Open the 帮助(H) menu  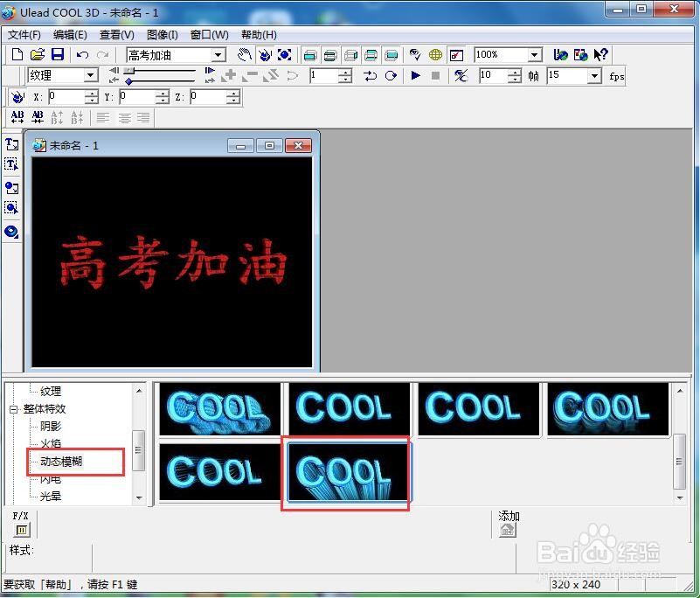pyautogui.click(x=259, y=35)
